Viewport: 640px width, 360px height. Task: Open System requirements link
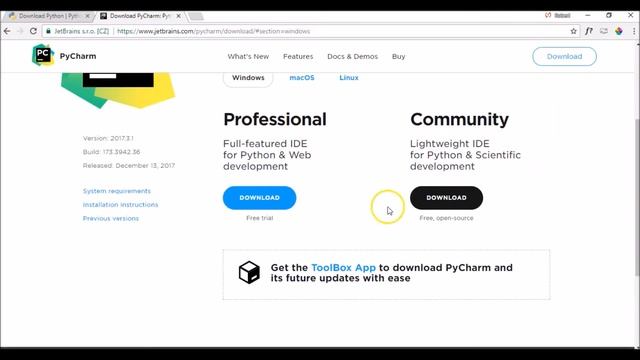pos(117,191)
